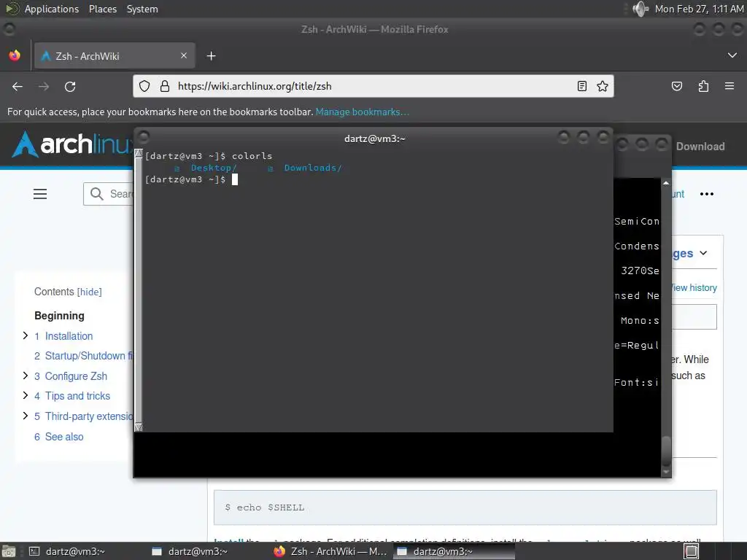Click the Downloads/ entry in terminal output

(x=312, y=168)
